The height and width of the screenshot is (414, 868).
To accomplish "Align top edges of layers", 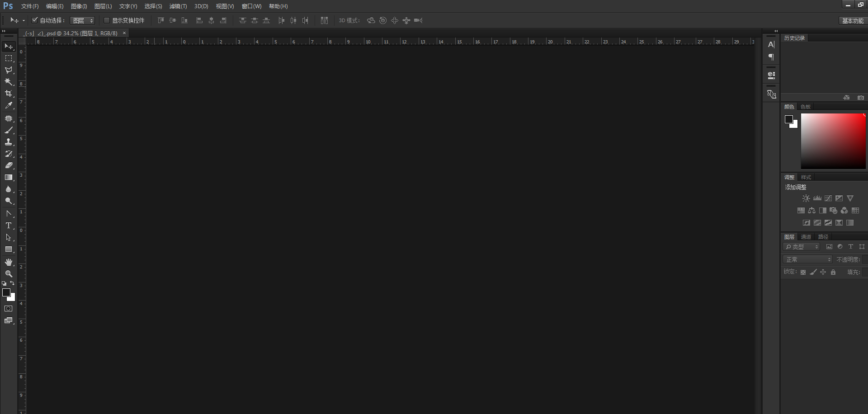I will coord(161,20).
